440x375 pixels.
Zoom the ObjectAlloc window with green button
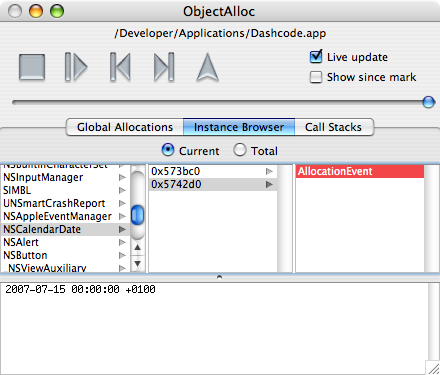(57, 11)
